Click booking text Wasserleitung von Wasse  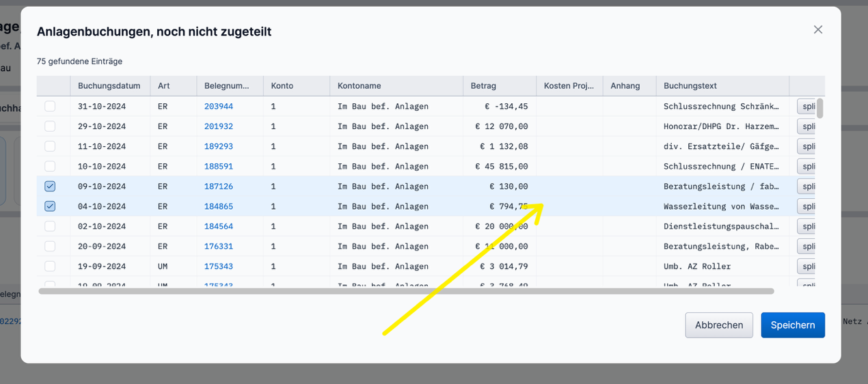[x=722, y=206]
